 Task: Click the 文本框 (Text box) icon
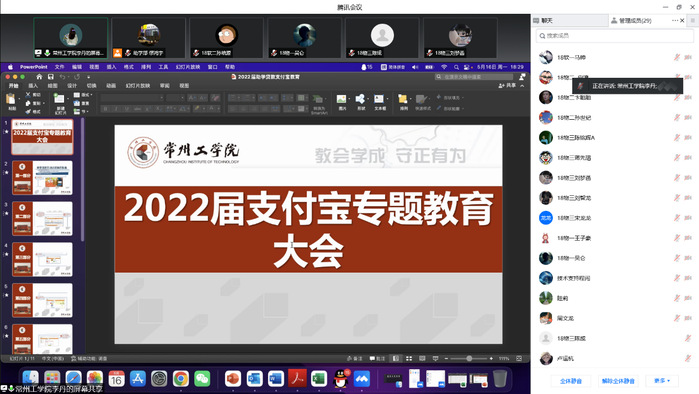coord(379,99)
